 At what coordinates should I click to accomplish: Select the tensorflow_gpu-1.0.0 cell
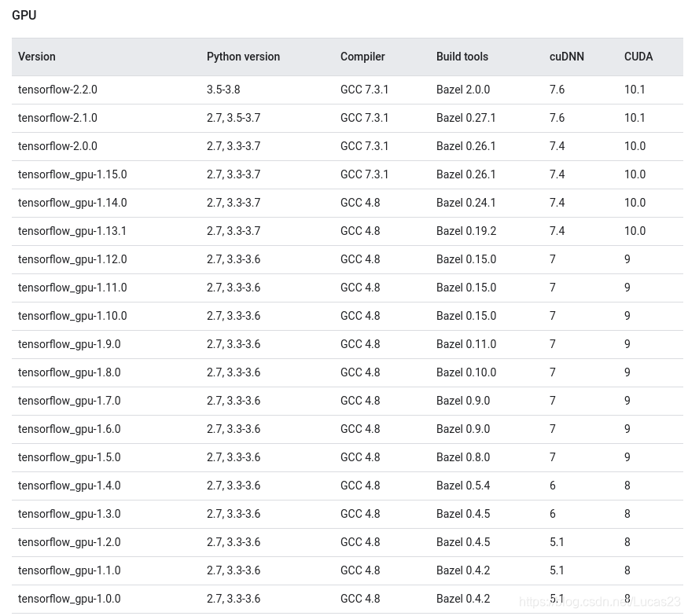[69, 599]
